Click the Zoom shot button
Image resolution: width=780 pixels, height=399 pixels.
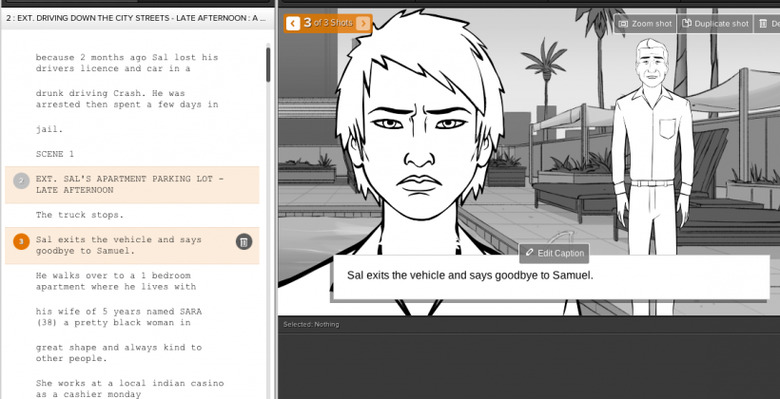click(645, 23)
